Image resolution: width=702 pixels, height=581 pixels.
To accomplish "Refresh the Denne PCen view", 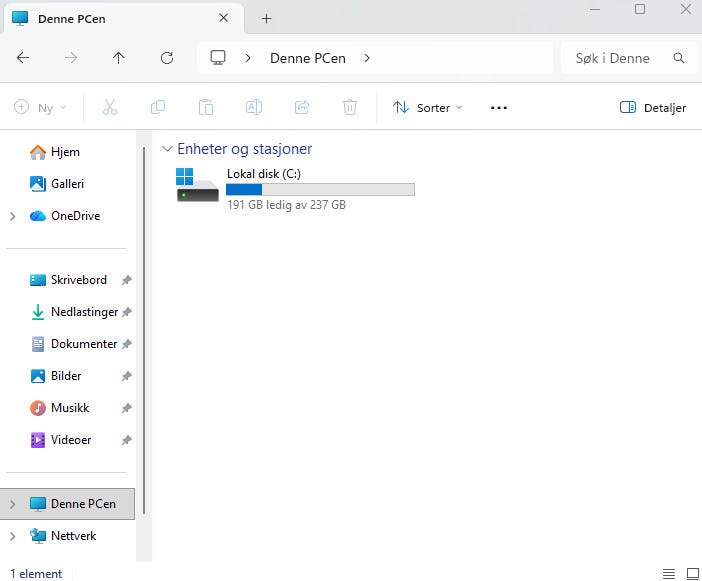I will coord(167,58).
